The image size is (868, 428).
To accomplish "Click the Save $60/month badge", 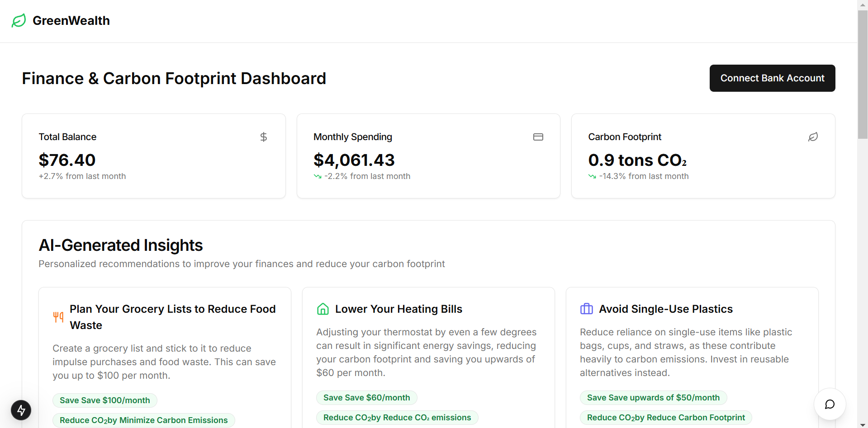I will pyautogui.click(x=366, y=398).
